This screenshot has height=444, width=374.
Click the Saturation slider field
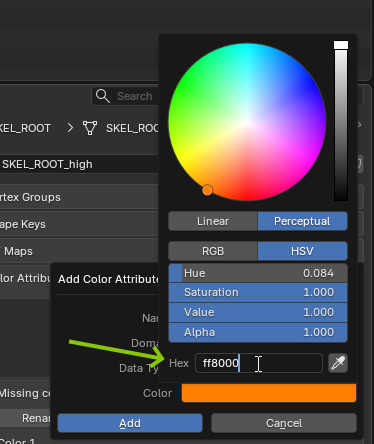(x=258, y=292)
